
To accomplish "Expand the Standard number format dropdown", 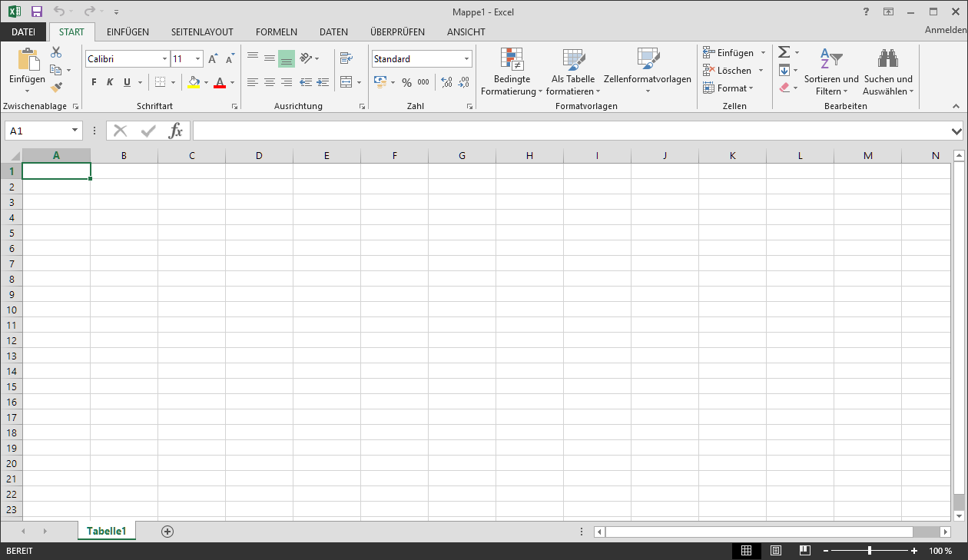I will [466, 59].
